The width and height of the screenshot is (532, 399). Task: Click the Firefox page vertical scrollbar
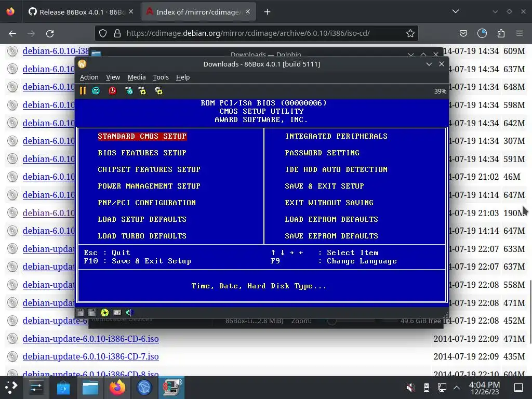[529, 312]
